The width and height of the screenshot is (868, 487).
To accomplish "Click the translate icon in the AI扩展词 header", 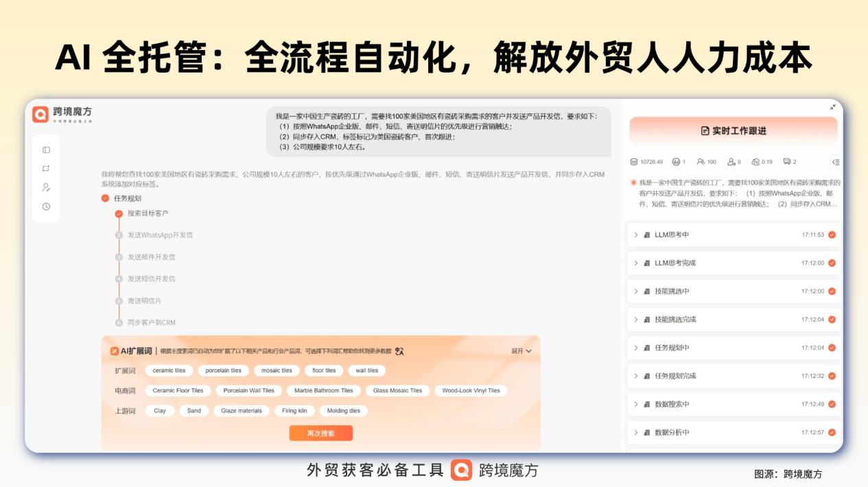I will (x=399, y=351).
